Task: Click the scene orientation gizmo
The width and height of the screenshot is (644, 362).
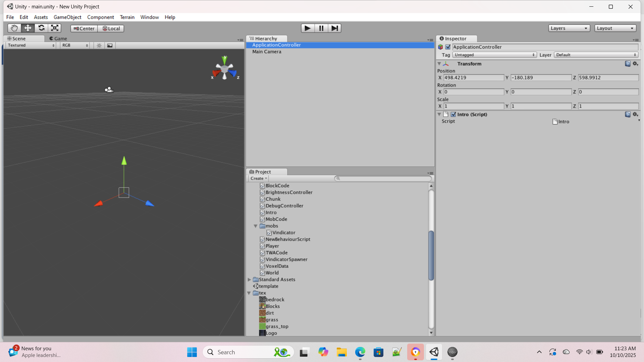Action: 224,69
